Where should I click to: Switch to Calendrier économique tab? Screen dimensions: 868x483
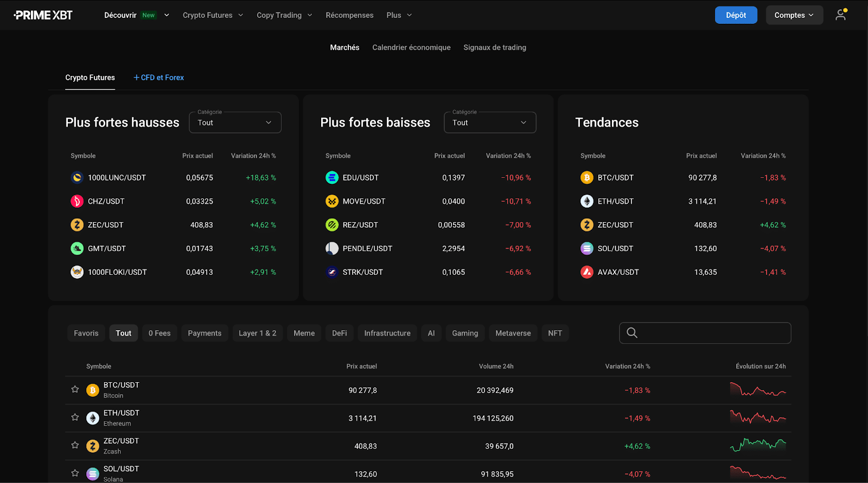click(x=411, y=48)
